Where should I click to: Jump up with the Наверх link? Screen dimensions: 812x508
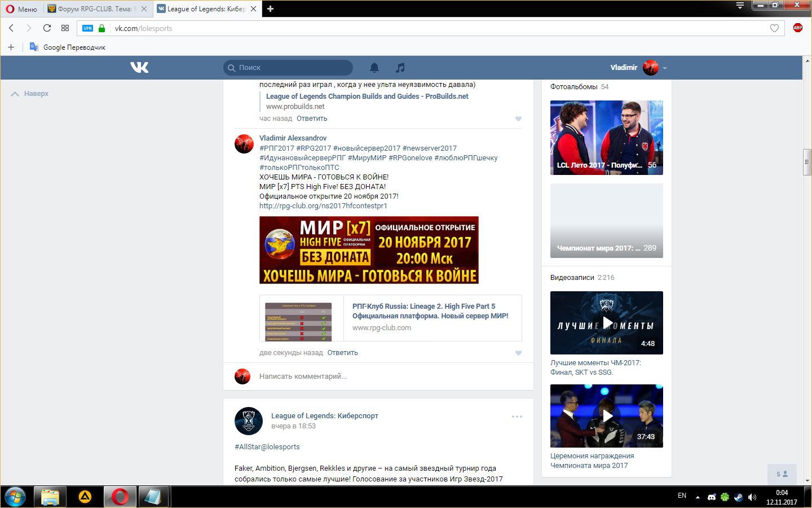coord(30,94)
